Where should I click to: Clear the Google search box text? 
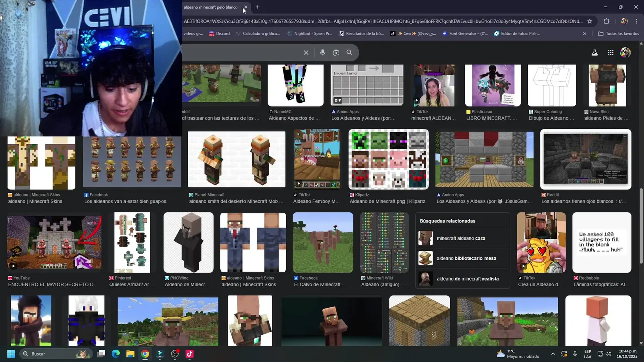pyautogui.click(x=306, y=53)
